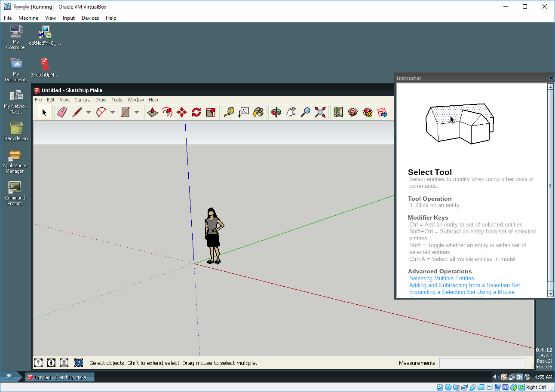Click the dotNetFx40 installer desktop icon

click(45, 36)
